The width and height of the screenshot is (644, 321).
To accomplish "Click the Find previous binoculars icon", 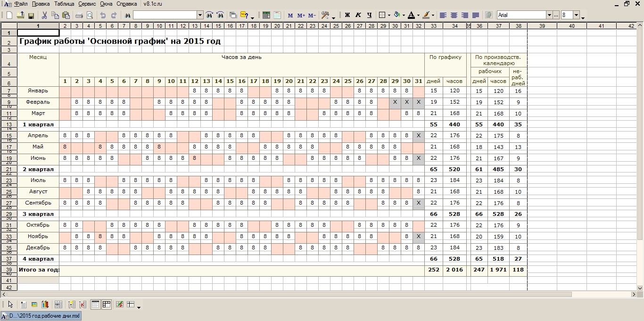I will click(220, 15).
